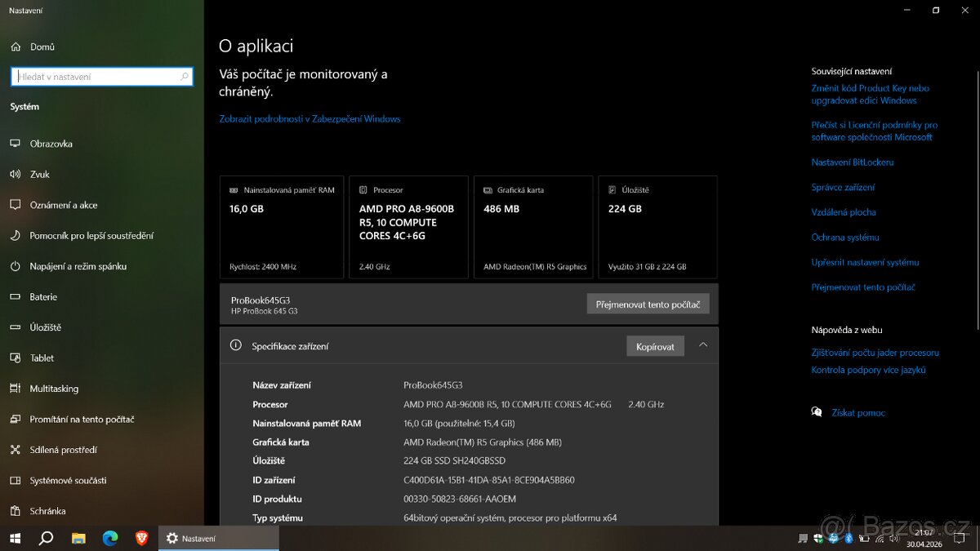Image resolution: width=980 pixels, height=551 pixels.
Task: Click the Tablet sidebar icon
Action: pyautogui.click(x=15, y=358)
